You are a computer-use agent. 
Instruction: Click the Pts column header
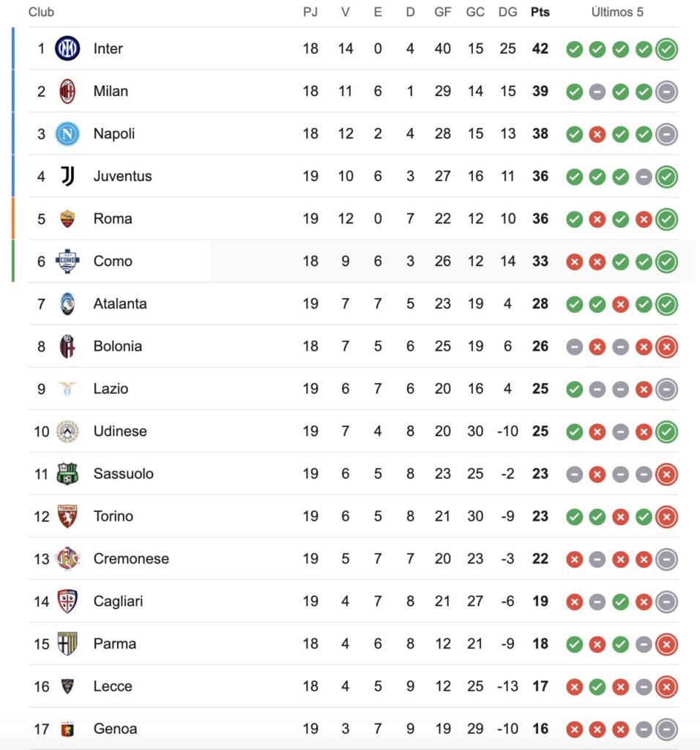click(x=540, y=12)
